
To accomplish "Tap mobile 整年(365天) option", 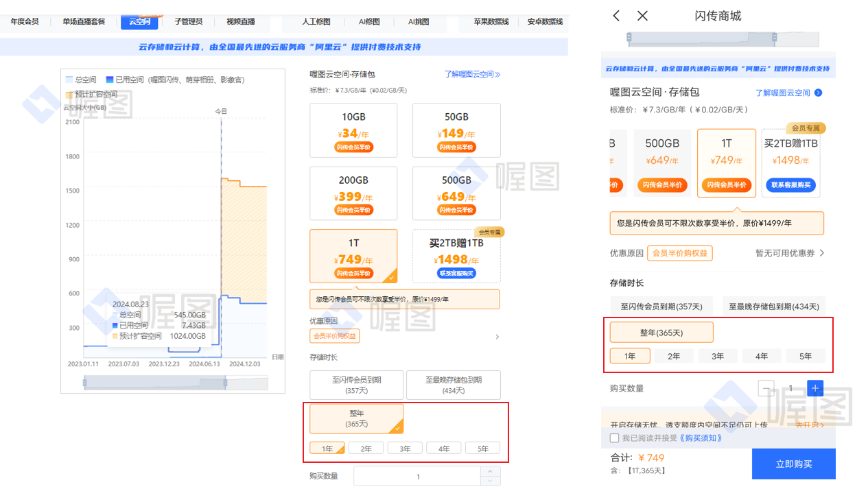I will point(661,333).
